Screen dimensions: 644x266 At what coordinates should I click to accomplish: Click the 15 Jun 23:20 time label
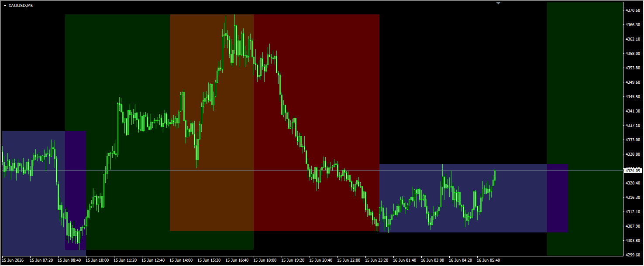pos(376,260)
